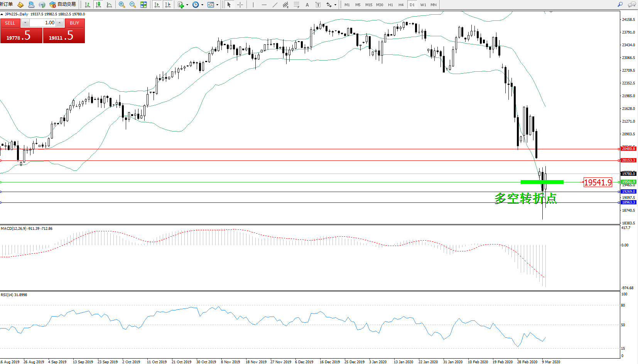The image size is (638, 364).
Task: Switch to H4 timeframe
Action: coord(401,5)
